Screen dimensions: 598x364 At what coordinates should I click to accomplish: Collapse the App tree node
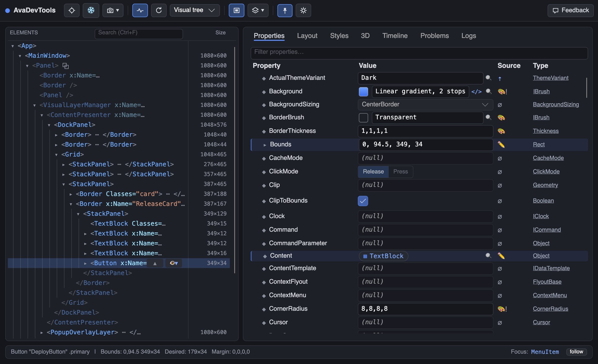(x=13, y=46)
